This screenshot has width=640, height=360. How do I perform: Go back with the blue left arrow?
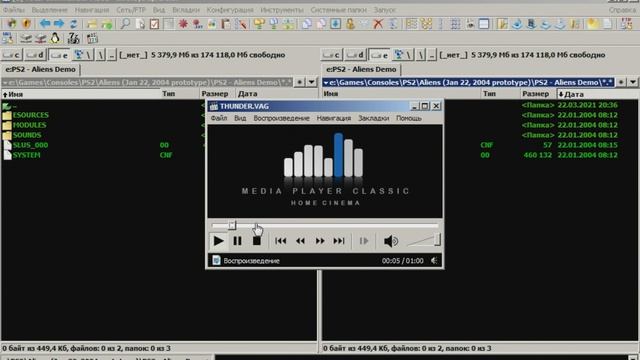click(44, 24)
